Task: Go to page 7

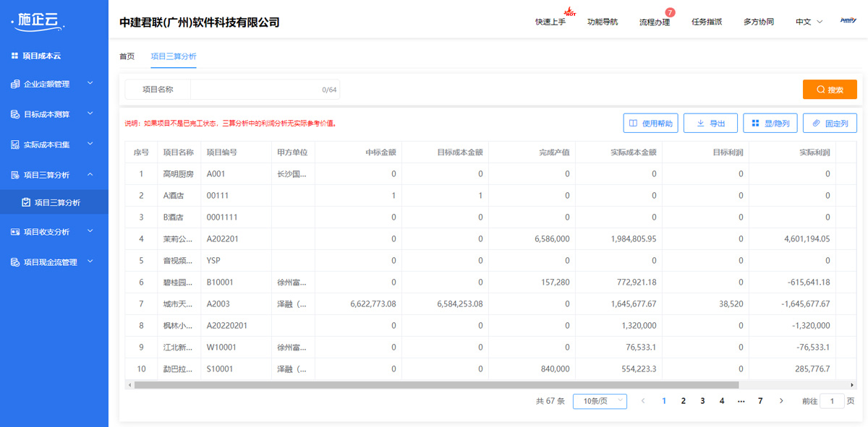Action: (760, 401)
